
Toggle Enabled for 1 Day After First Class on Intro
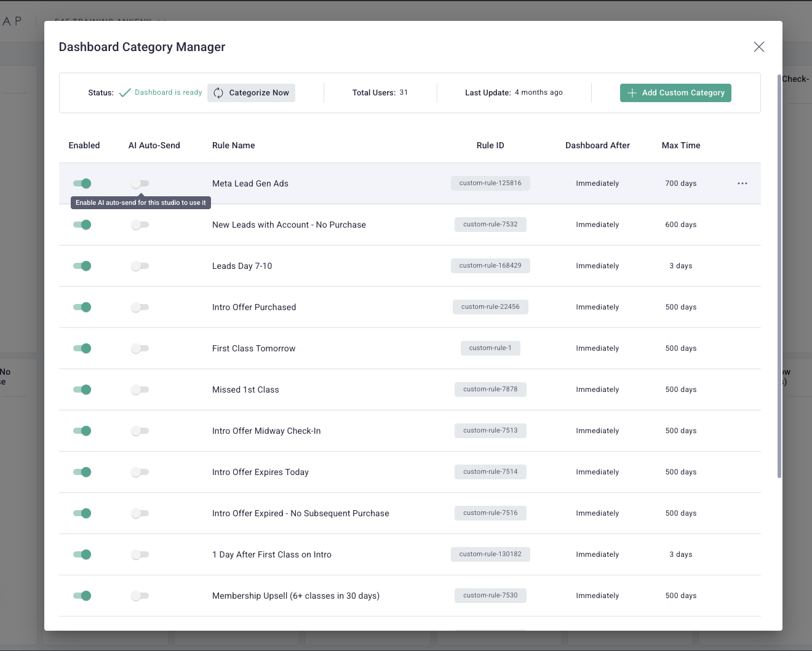(x=82, y=554)
